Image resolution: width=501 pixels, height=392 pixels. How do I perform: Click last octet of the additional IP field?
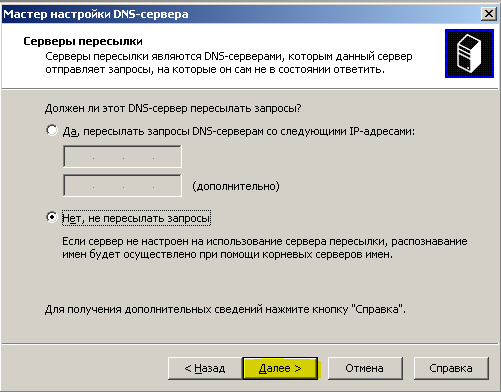coord(167,186)
